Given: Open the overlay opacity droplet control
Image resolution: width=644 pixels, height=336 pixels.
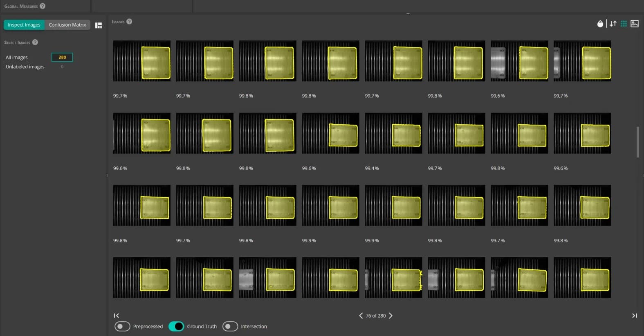Looking at the screenshot, I should pyautogui.click(x=600, y=24).
